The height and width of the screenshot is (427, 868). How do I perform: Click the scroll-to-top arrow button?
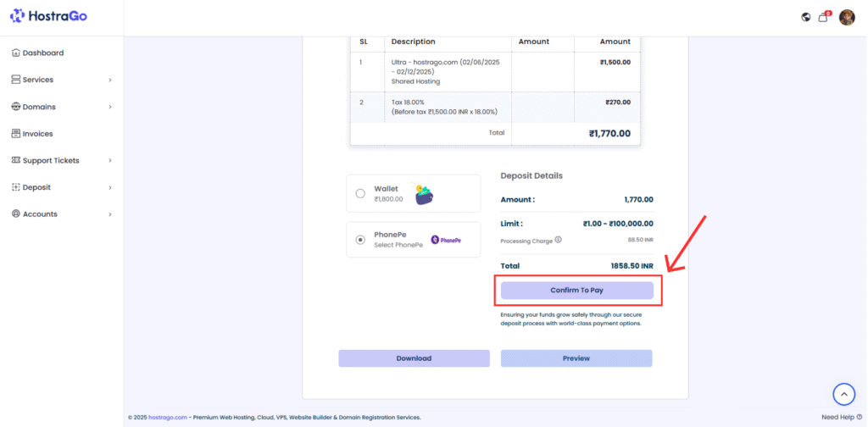(x=843, y=394)
